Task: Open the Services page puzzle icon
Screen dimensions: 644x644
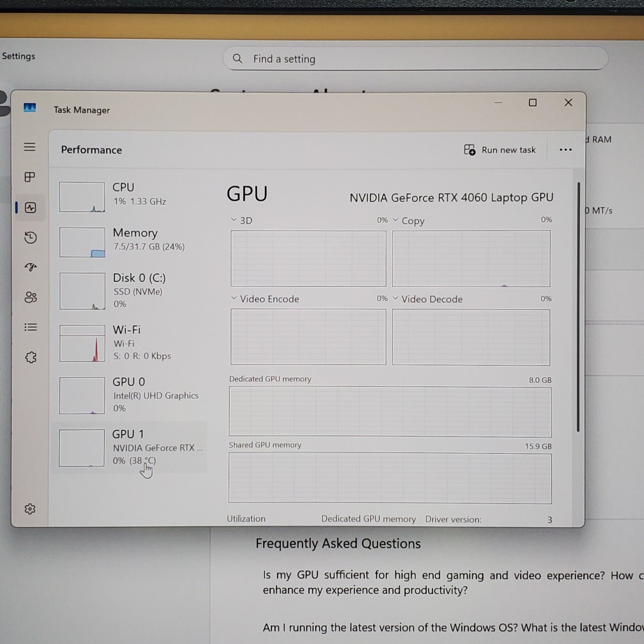Action: (x=30, y=357)
